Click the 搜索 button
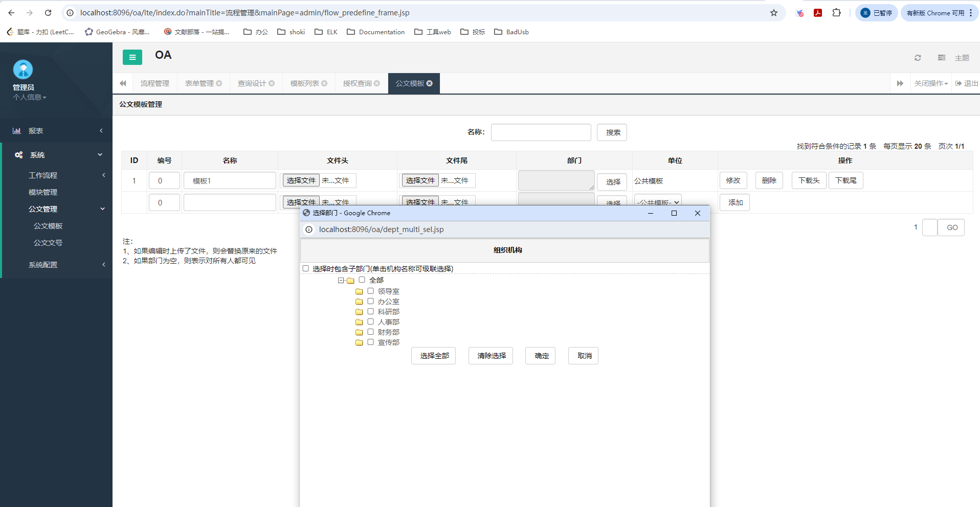Screen dimensions: 980x507 coord(612,132)
